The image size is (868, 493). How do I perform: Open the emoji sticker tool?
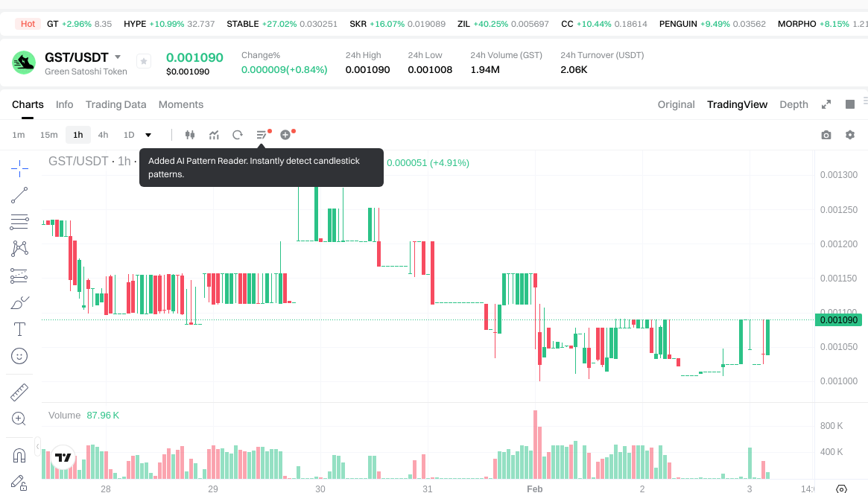coord(19,356)
